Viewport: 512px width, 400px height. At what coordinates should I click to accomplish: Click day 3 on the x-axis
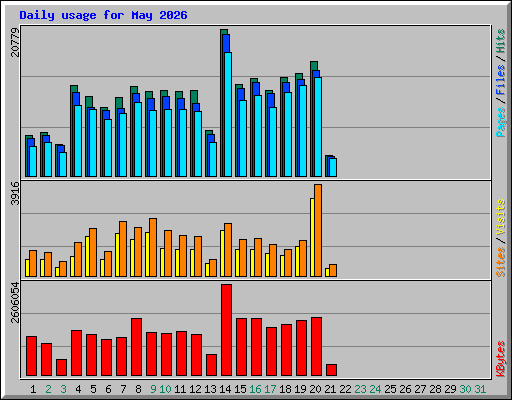point(63,389)
